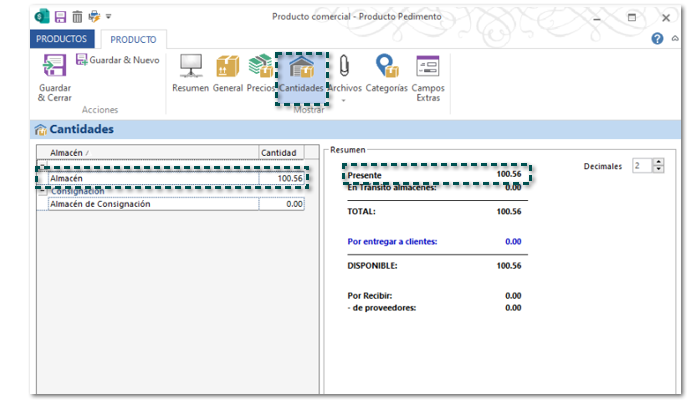
Task: Collapse the ribbon using the top-right chevron
Action: [x=674, y=39]
